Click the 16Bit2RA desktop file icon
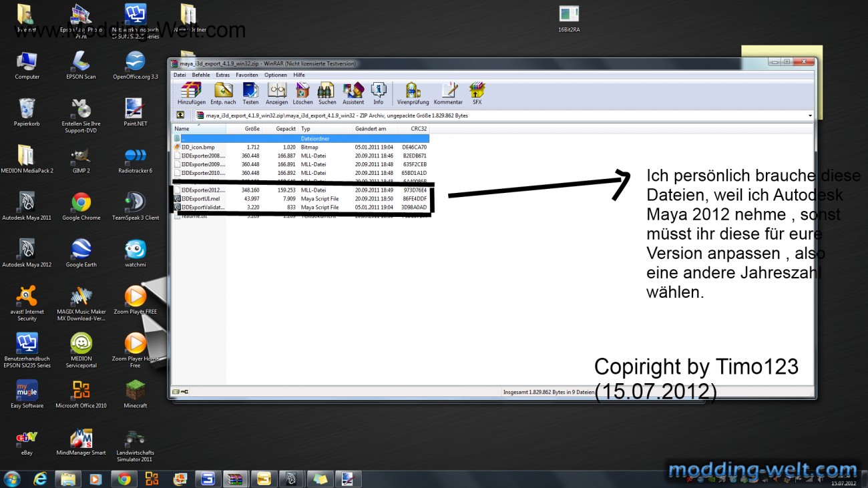The image size is (868, 488). coord(569,19)
